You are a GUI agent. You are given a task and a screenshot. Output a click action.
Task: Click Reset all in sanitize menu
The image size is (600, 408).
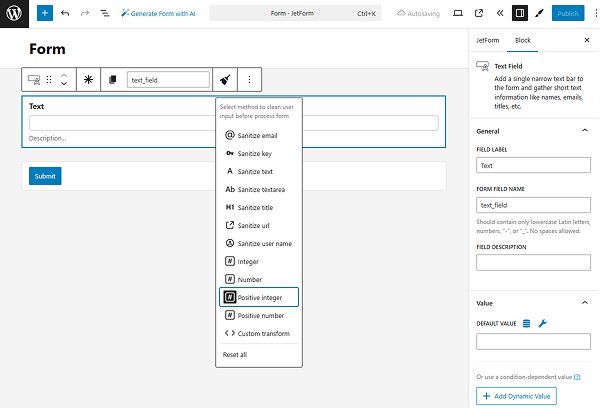pyautogui.click(x=237, y=355)
